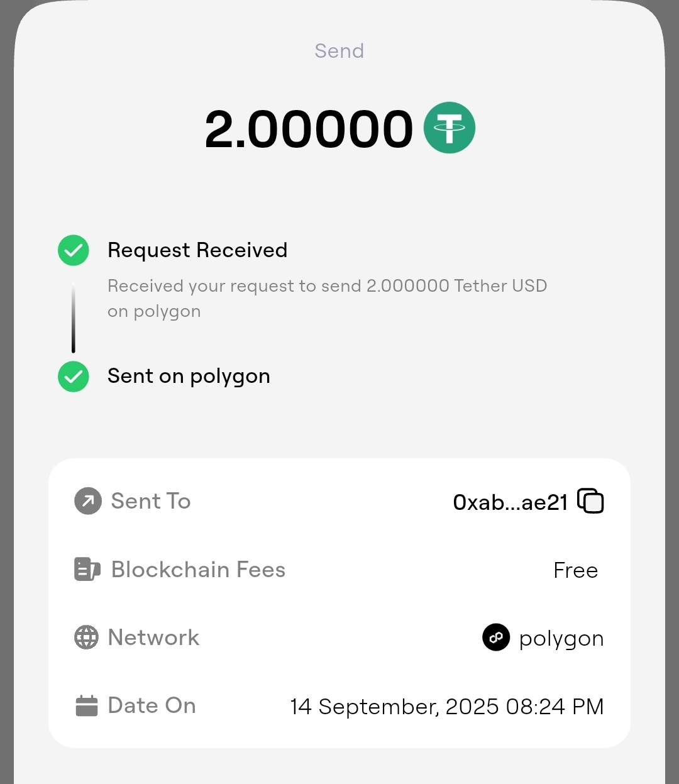Click the Blockchain Fees receipt icon

87,569
